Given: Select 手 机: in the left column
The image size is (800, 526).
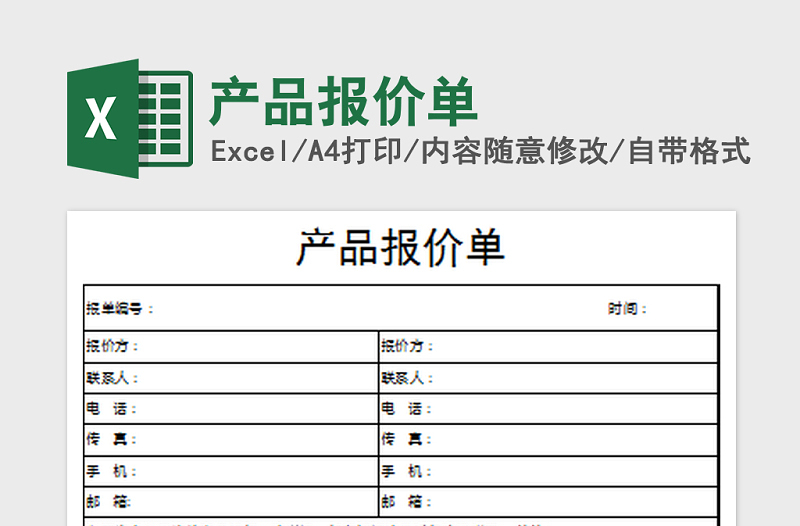Looking at the screenshot, I should 111,471.
